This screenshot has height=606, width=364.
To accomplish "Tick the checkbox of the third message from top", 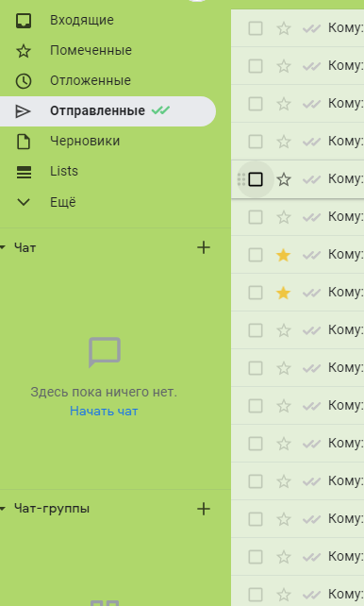I will point(256,104).
